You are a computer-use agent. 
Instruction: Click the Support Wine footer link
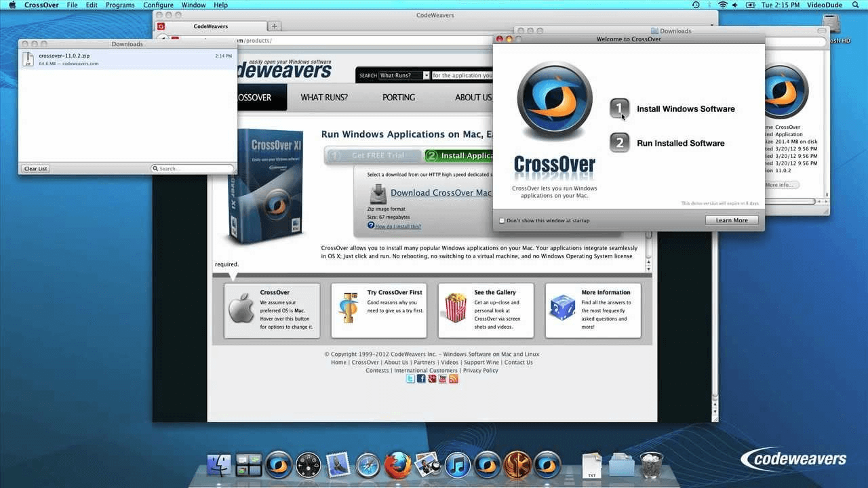click(x=481, y=363)
